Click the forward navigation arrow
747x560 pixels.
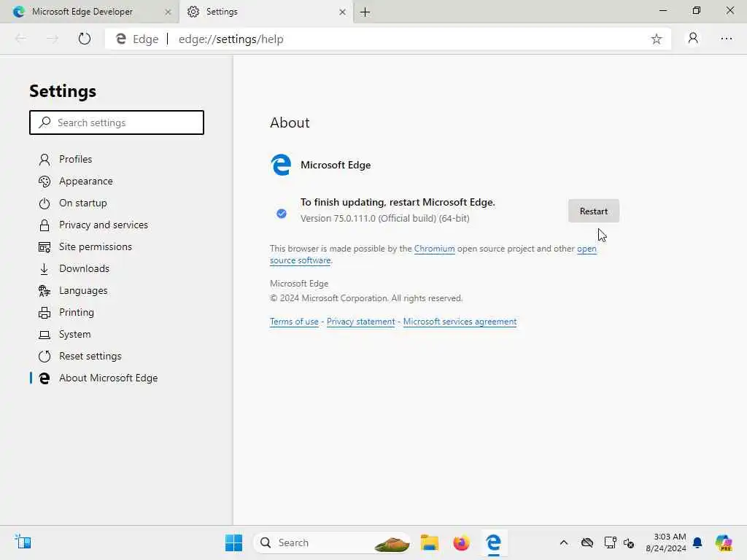53,39
